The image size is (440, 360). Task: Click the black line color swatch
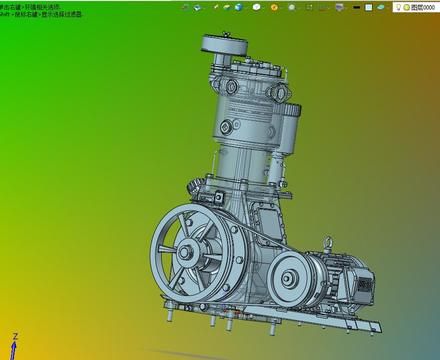click(357, 8)
